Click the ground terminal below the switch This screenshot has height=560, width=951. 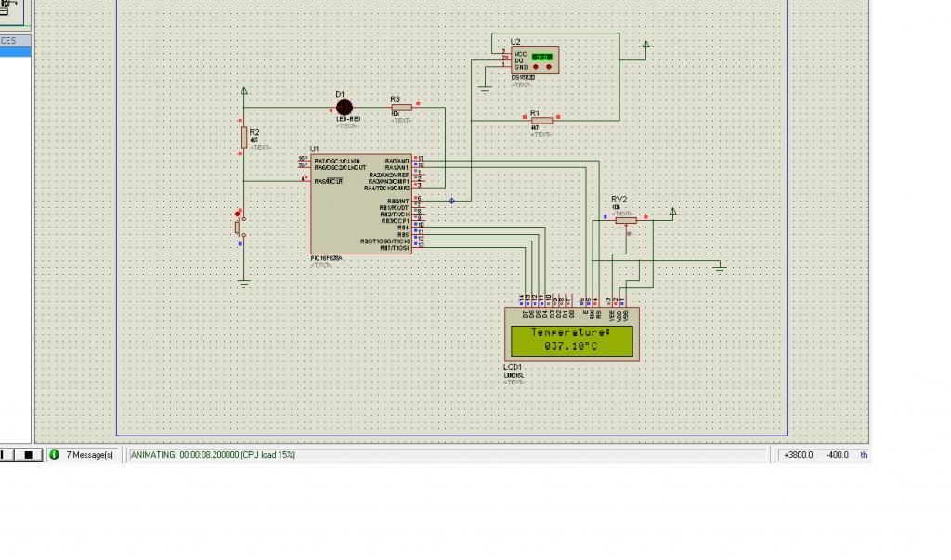(x=244, y=282)
